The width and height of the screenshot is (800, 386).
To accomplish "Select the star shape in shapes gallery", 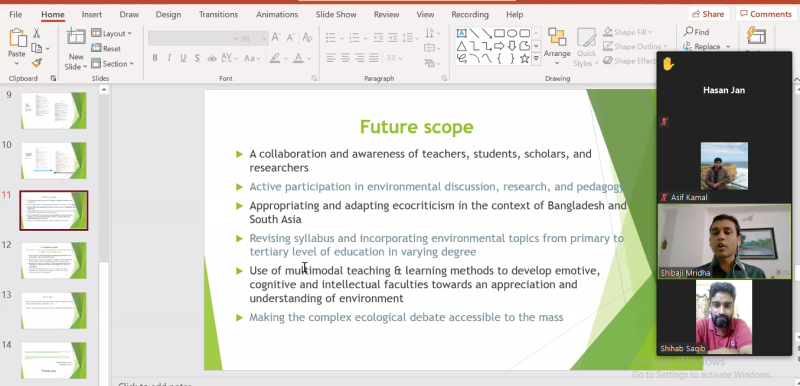I will (524, 59).
